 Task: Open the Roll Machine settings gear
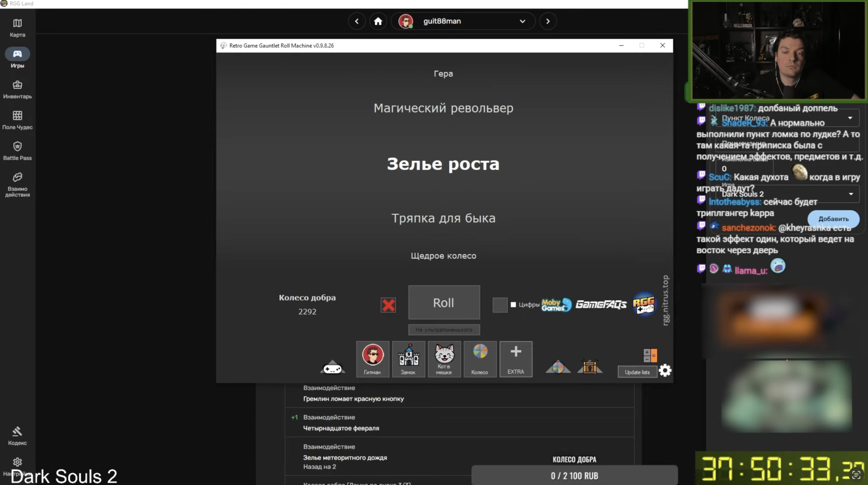point(665,370)
